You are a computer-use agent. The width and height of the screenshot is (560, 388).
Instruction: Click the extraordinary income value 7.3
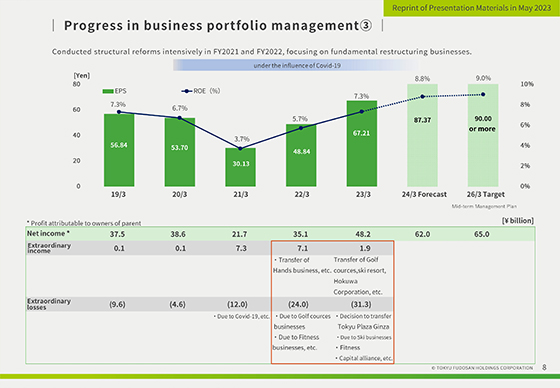coord(241,248)
